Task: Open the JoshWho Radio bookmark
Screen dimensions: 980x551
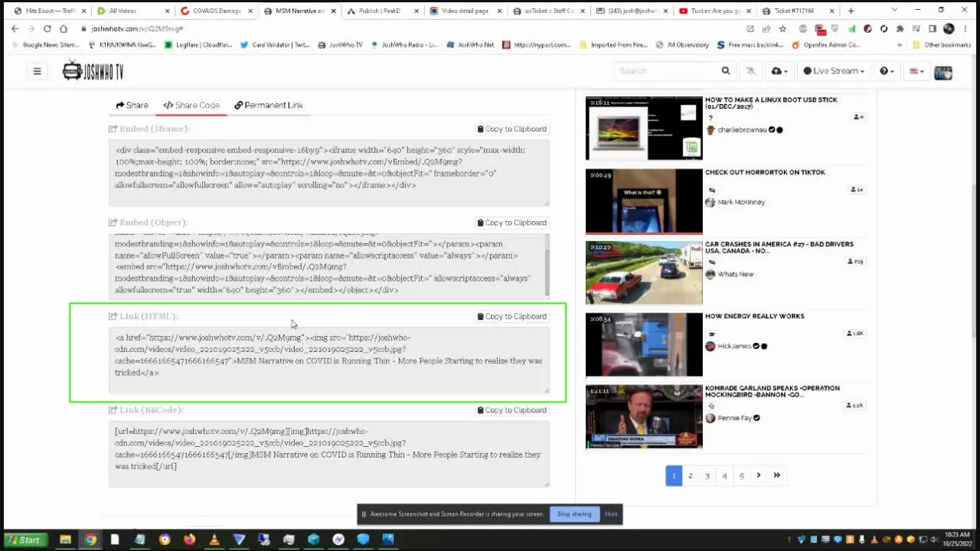Action: point(403,44)
